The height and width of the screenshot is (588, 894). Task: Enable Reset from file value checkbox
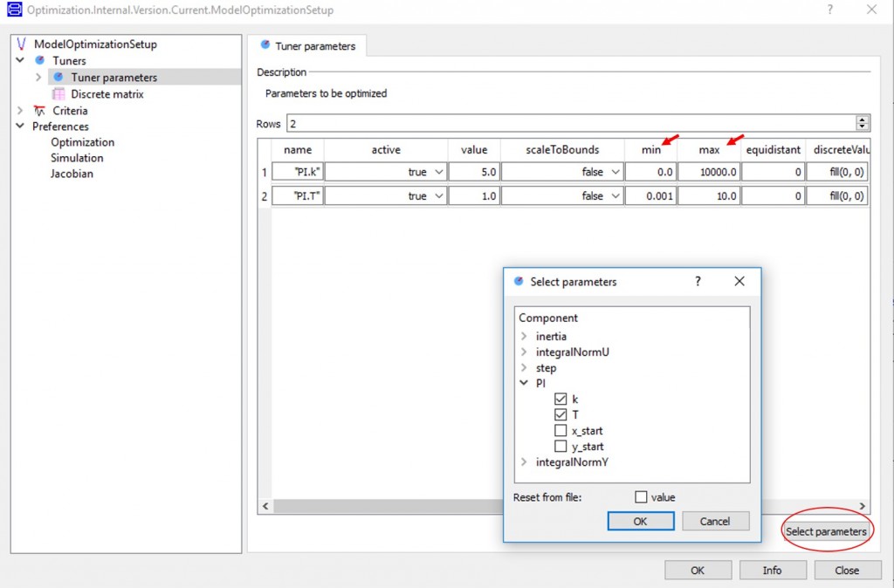641,497
